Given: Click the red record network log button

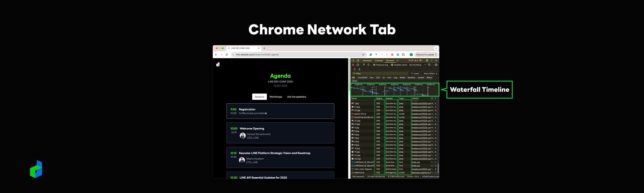Looking at the screenshot, I should tap(353, 65).
